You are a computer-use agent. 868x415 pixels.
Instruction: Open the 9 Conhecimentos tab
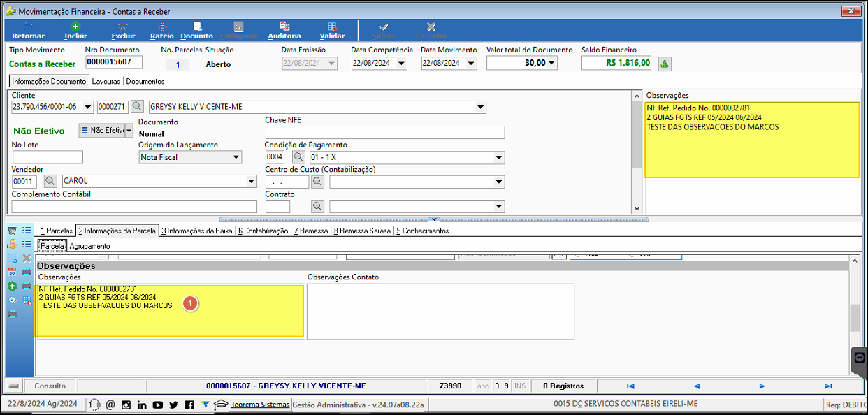point(423,231)
